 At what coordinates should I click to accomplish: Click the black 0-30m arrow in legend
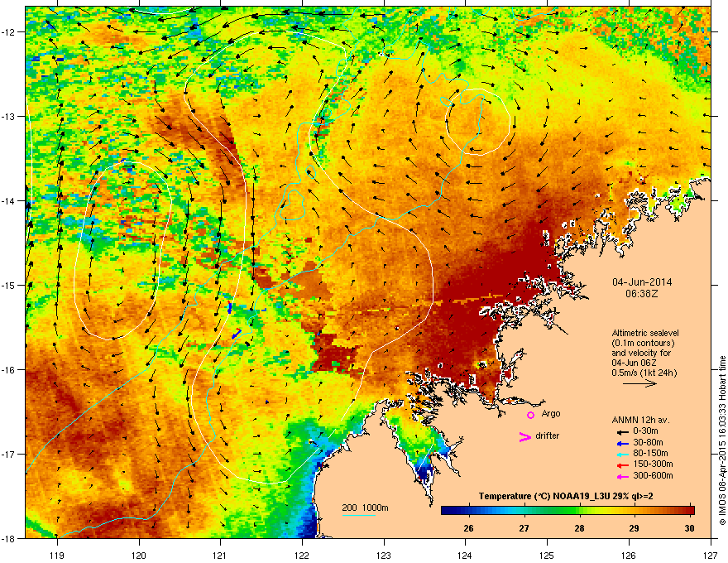pos(623,432)
